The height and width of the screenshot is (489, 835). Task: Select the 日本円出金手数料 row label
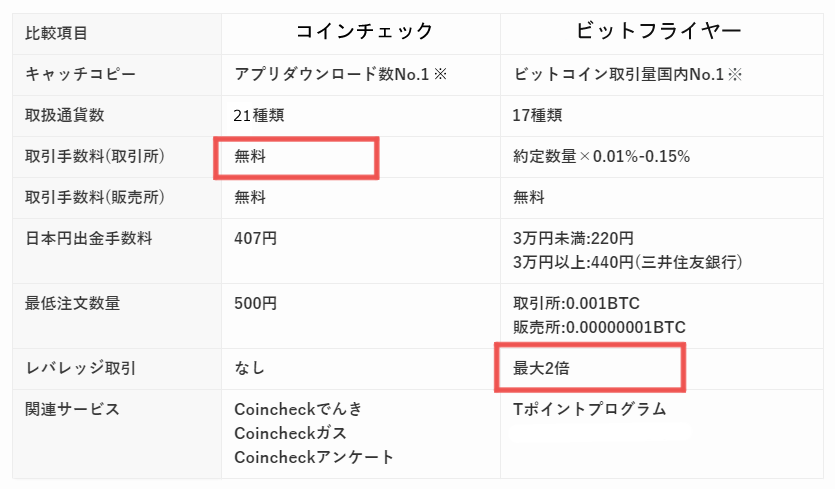click(88, 238)
